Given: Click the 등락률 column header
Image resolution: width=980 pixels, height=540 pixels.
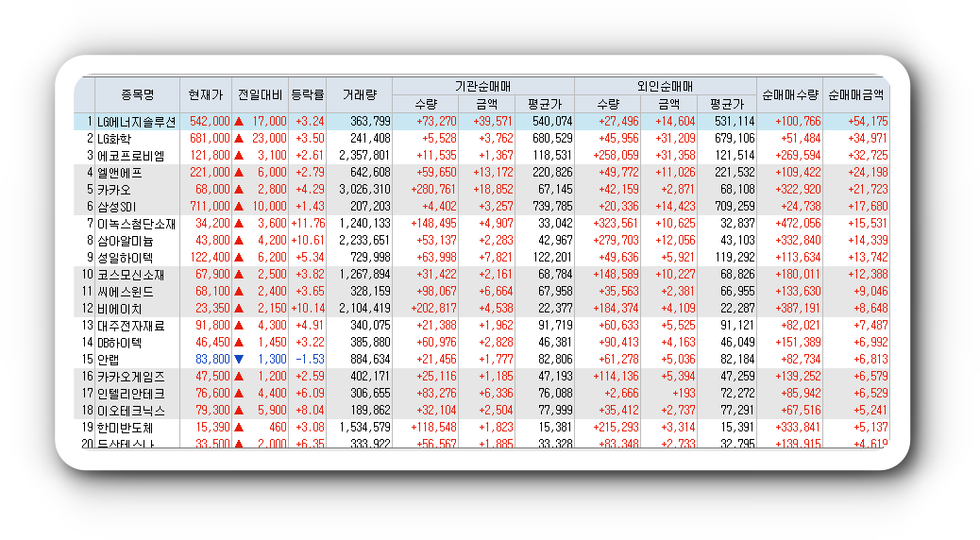Looking at the screenshot, I should 308,95.
